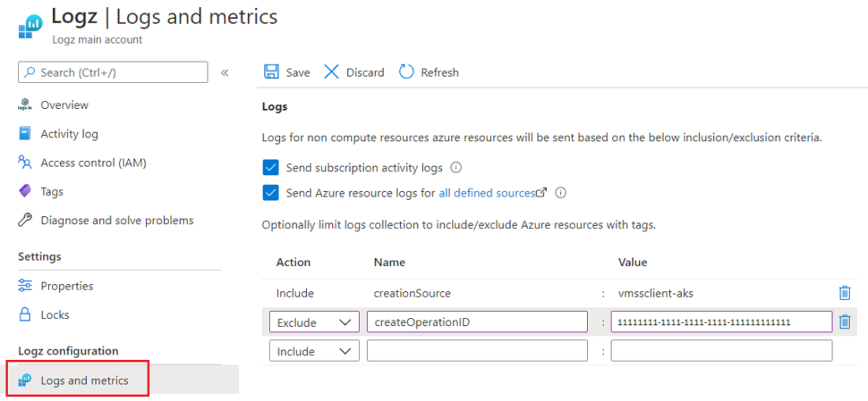
Task: Show info for subscription activity logs
Action: tap(455, 167)
